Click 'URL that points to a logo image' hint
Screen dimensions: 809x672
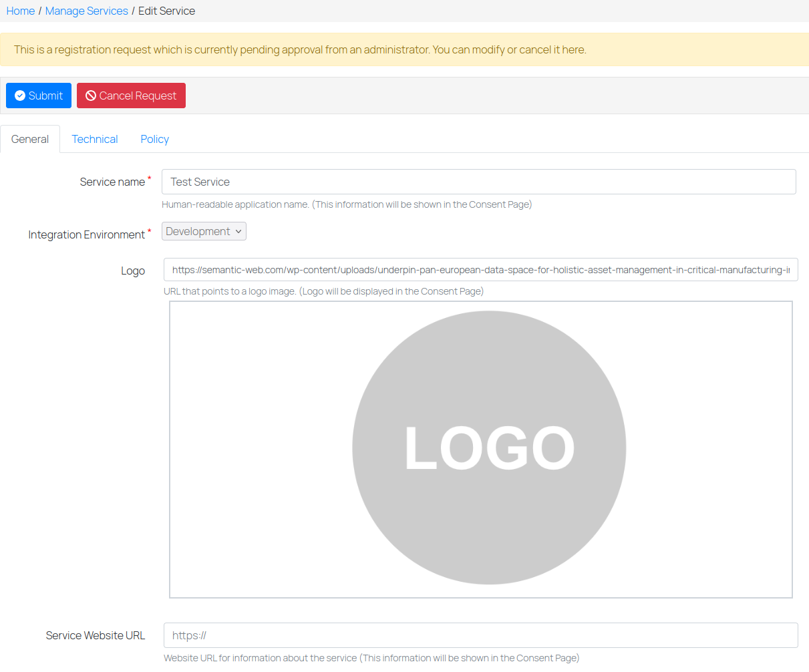tap(323, 291)
